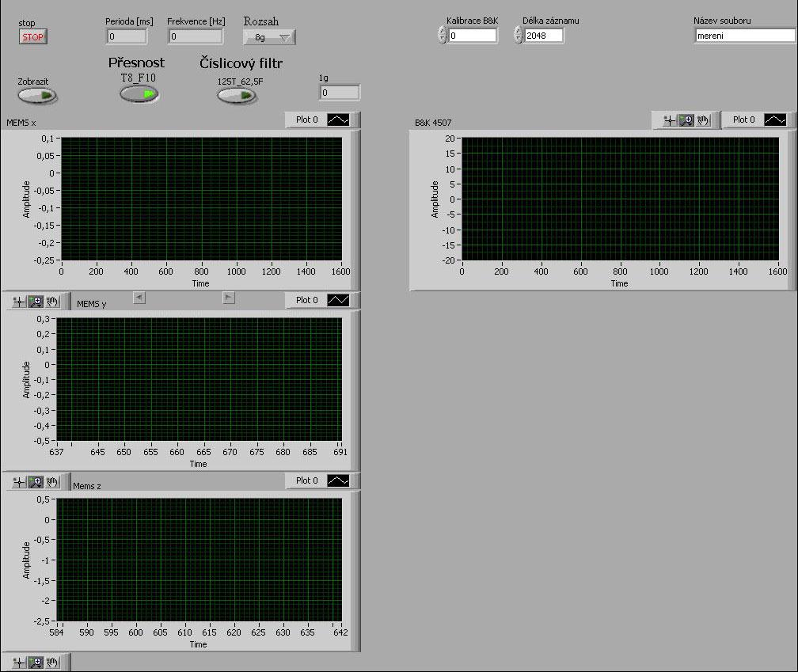Click inside the MEMS x graph plot area
This screenshot has width=798, height=672.
coord(202,199)
